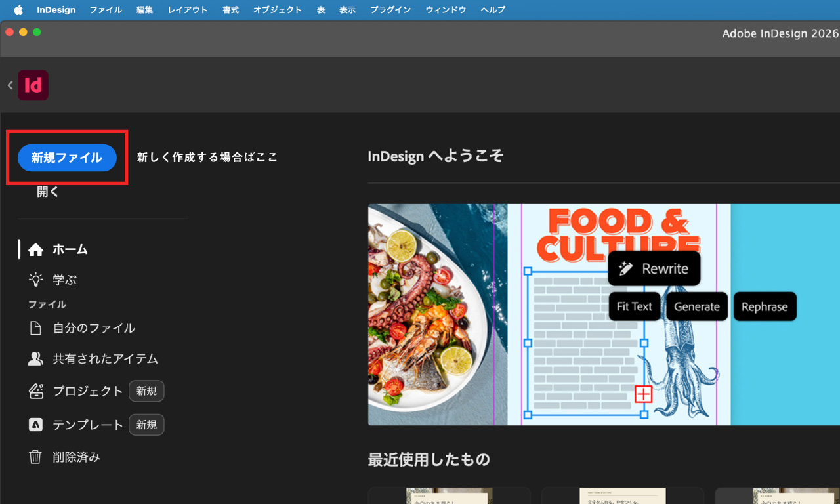
Task: Click the テンプレート icon
Action: [35, 425]
